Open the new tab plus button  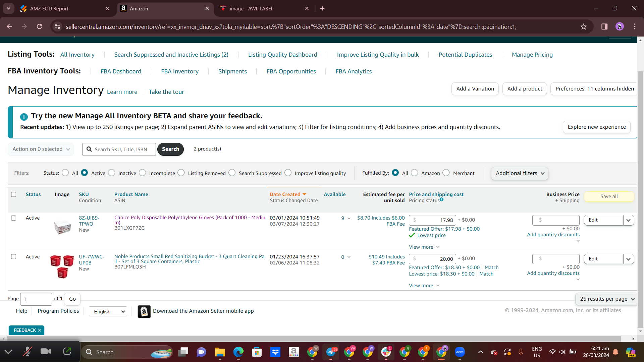(x=322, y=8)
